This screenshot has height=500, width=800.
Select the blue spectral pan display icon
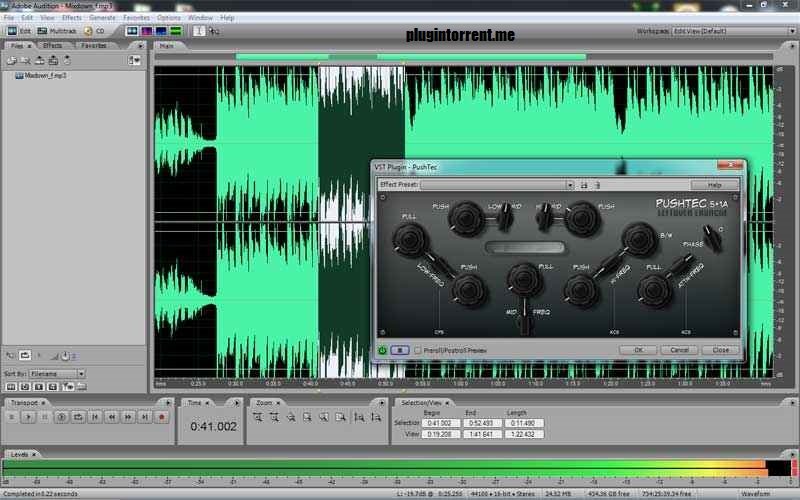[161, 31]
